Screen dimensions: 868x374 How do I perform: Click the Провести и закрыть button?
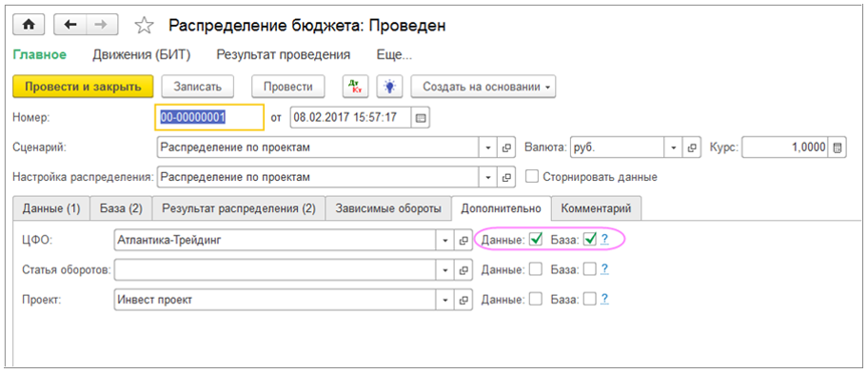[x=83, y=87]
